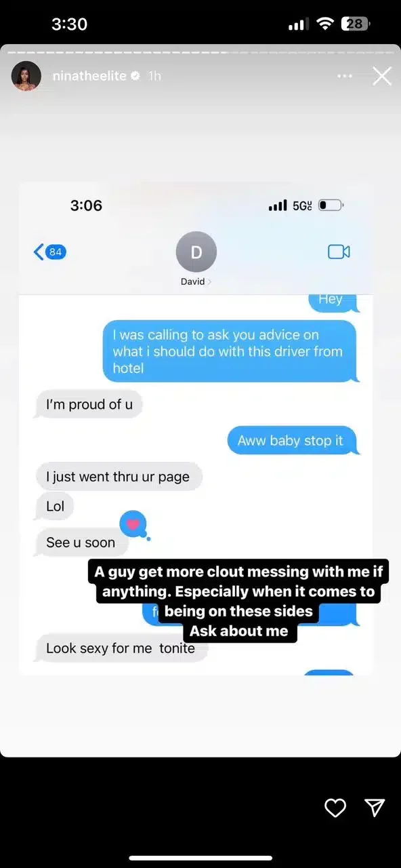Screen dimensions: 401x868
Task: Tap the ninatheelite username
Action: click(89, 76)
